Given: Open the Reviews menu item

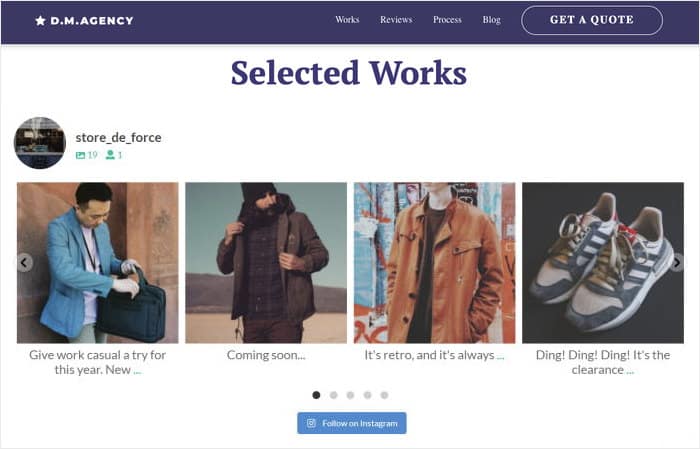Looking at the screenshot, I should tap(396, 20).
